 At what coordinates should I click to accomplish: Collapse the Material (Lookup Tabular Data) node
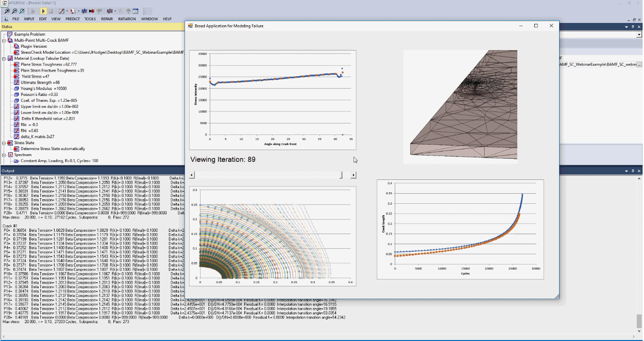coord(3,58)
